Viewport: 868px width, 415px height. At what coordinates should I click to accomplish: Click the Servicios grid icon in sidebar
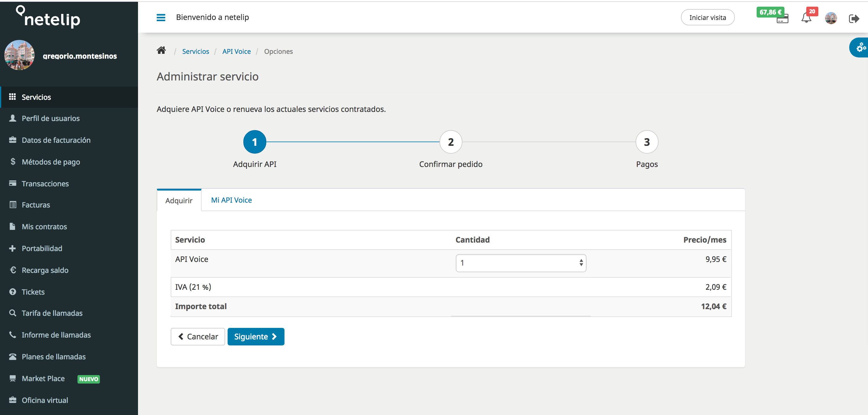tap(12, 97)
